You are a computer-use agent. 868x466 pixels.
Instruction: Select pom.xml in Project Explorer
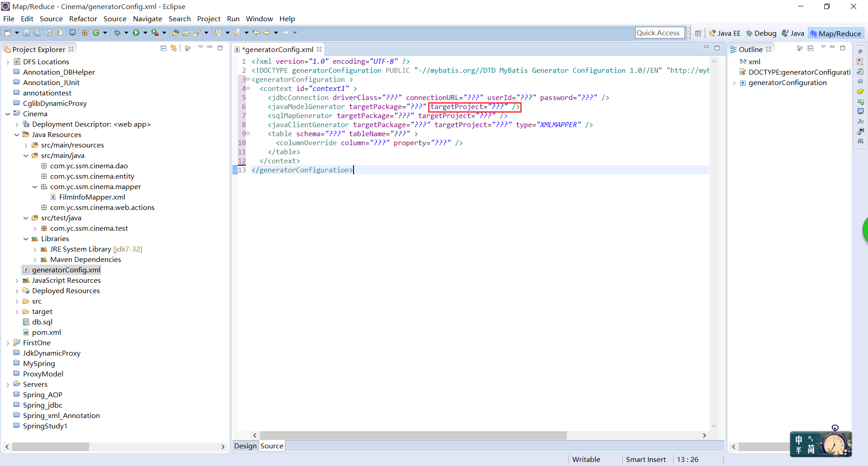click(x=47, y=333)
